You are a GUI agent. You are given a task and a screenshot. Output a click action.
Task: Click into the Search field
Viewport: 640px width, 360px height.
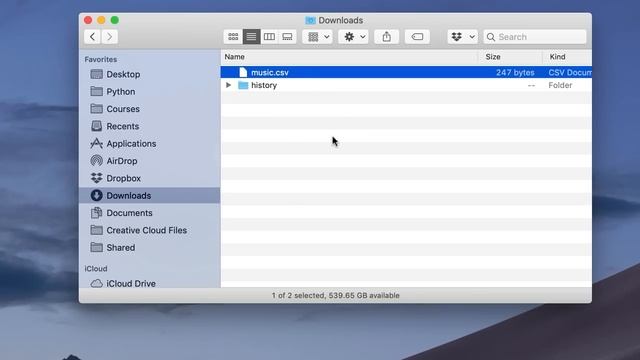point(535,37)
